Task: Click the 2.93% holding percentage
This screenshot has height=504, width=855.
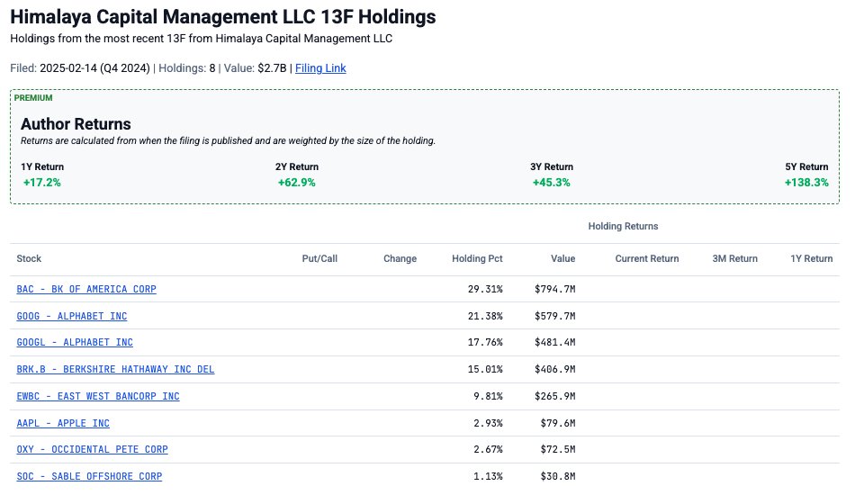Action: coord(488,423)
